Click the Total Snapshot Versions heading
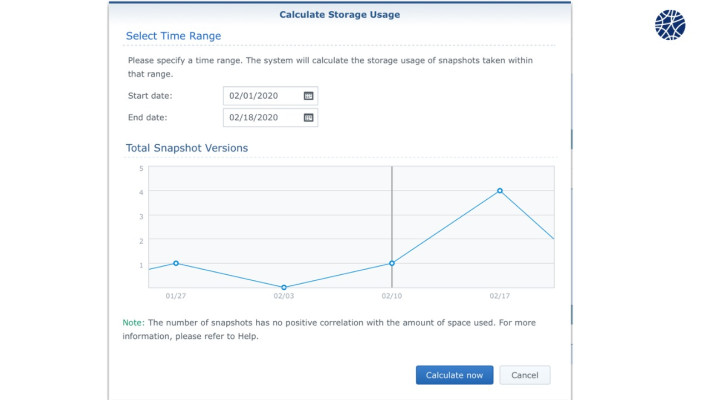The image size is (711, 400). point(187,148)
